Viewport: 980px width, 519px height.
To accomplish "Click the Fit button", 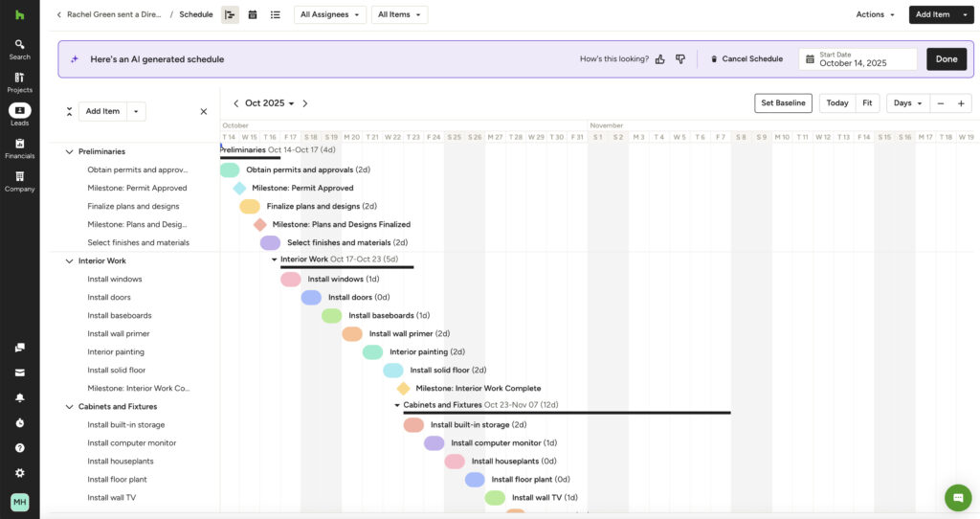I will tap(867, 103).
